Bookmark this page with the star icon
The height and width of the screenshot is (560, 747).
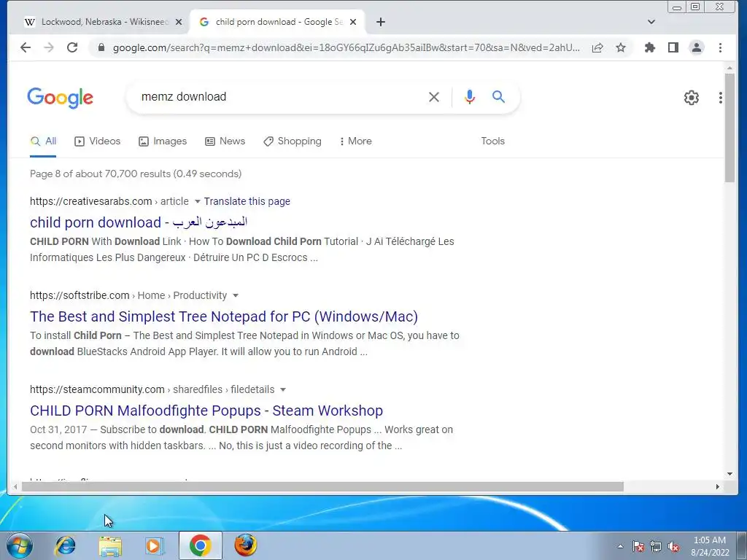pos(620,47)
